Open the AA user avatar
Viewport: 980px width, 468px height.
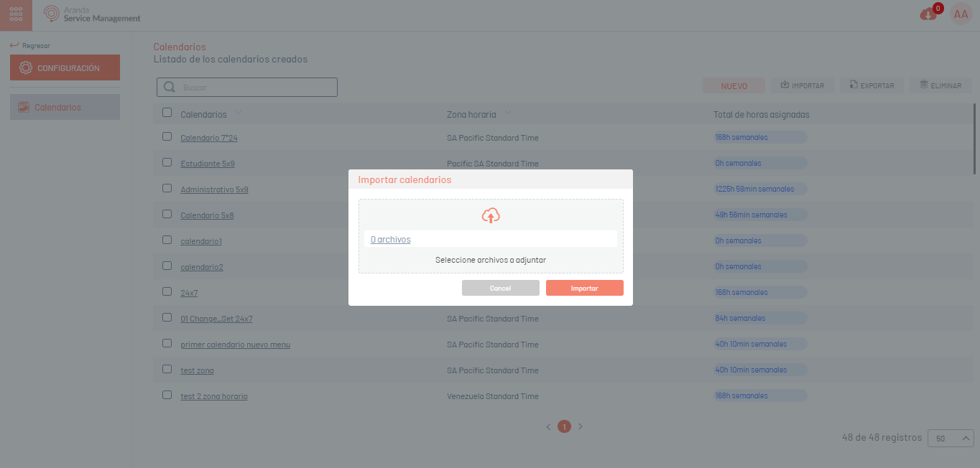point(961,14)
